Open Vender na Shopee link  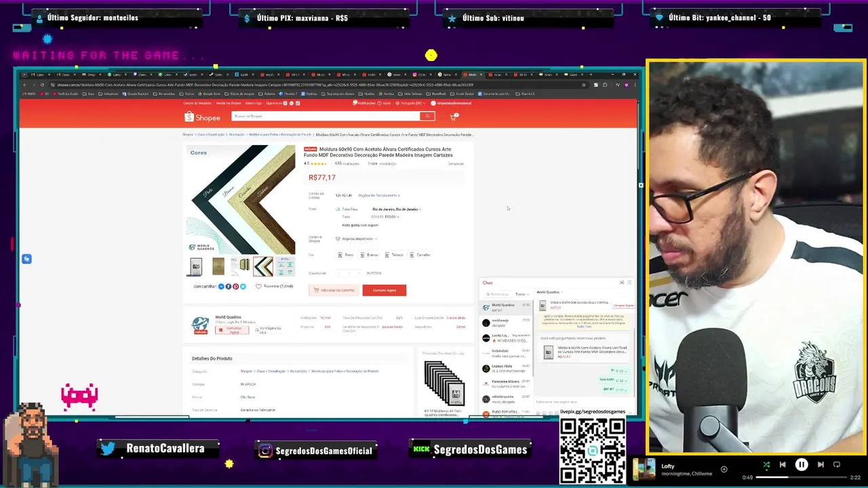coord(229,103)
